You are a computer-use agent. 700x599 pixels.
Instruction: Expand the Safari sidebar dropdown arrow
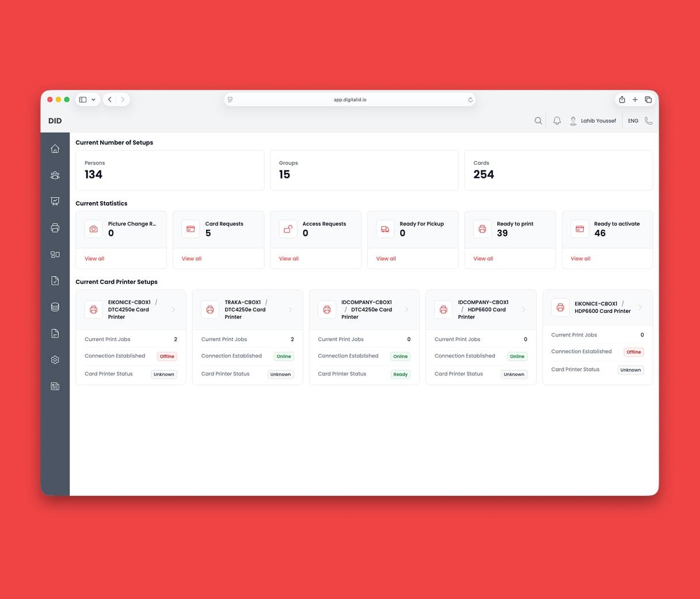pyautogui.click(x=93, y=100)
